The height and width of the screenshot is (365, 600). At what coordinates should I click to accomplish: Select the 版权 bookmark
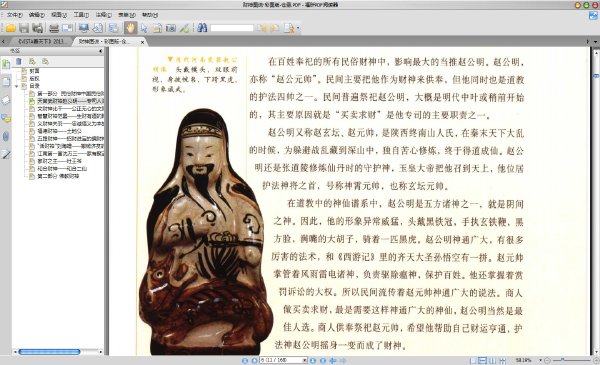point(34,78)
